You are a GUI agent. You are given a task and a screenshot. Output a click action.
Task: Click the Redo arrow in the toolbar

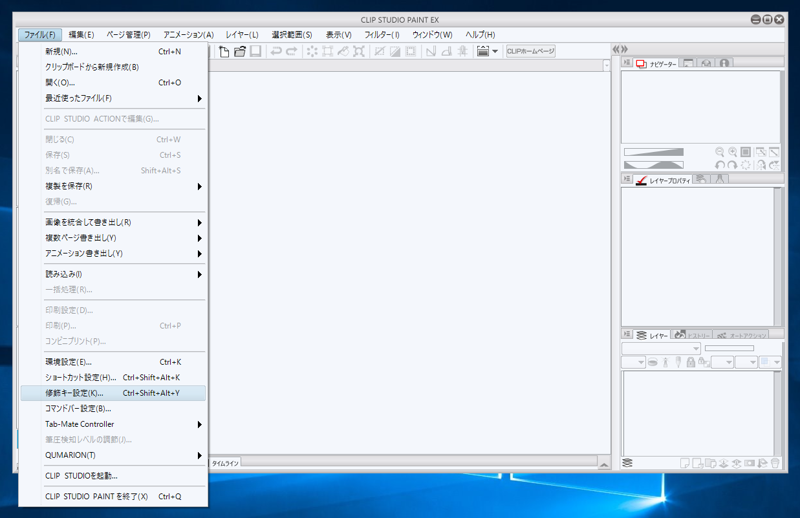292,51
